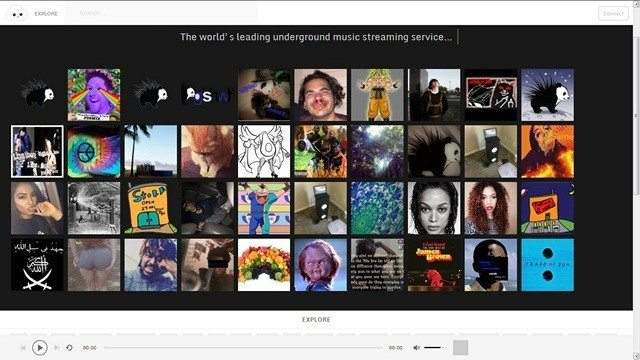Click the gray now-playing artwork square
The width and height of the screenshot is (640, 360).
(x=460, y=348)
